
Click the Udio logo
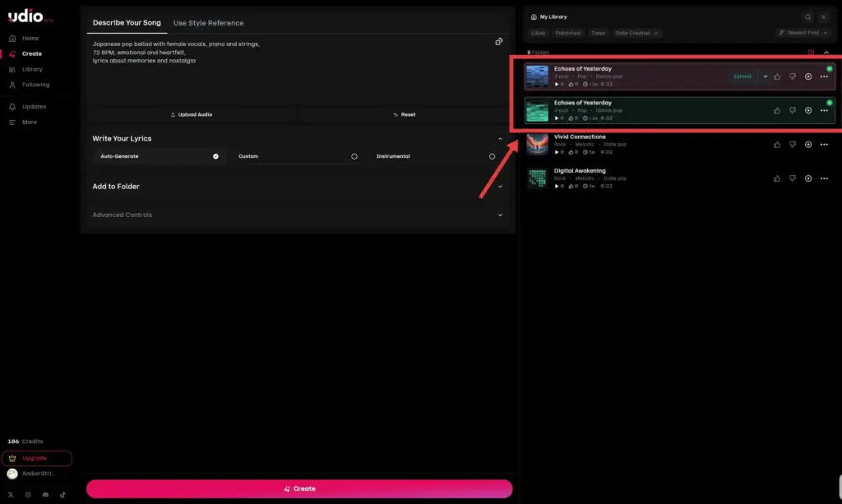[x=25, y=16]
